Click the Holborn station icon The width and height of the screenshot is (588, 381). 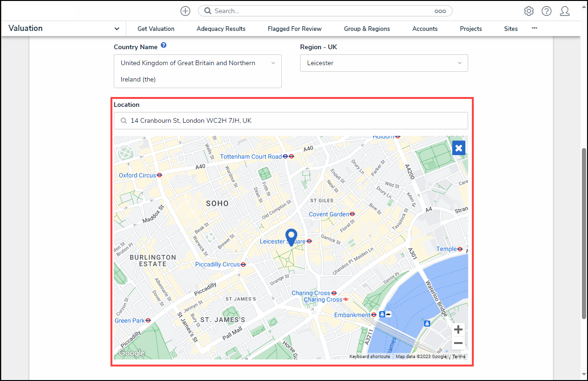397,137
